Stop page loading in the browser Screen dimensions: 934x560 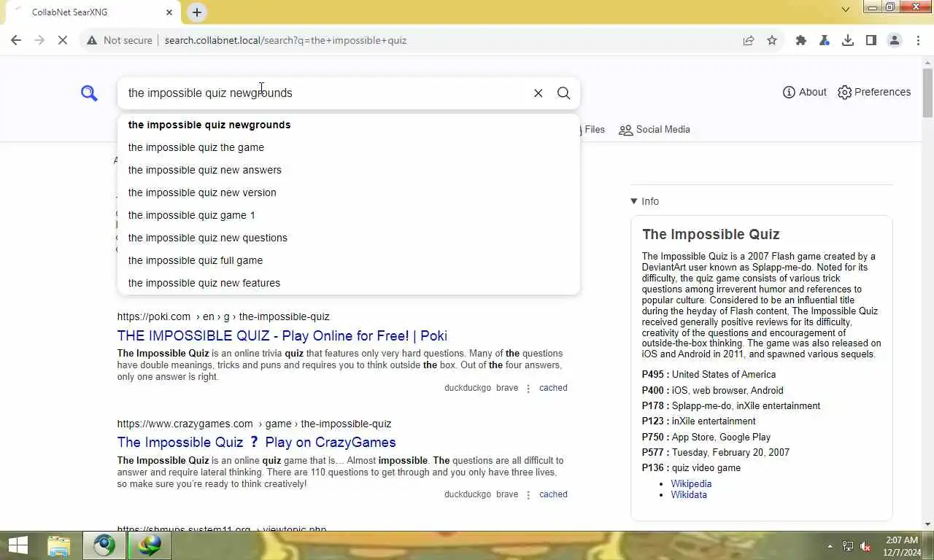pos(63,40)
